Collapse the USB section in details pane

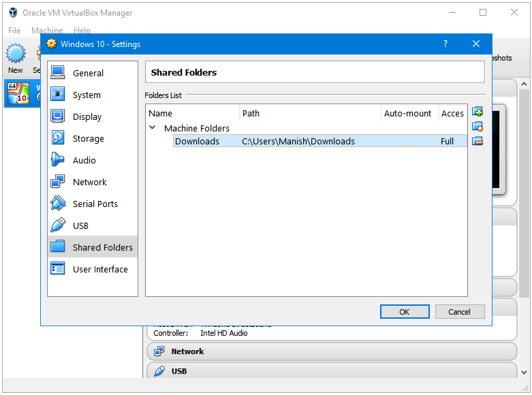click(178, 371)
